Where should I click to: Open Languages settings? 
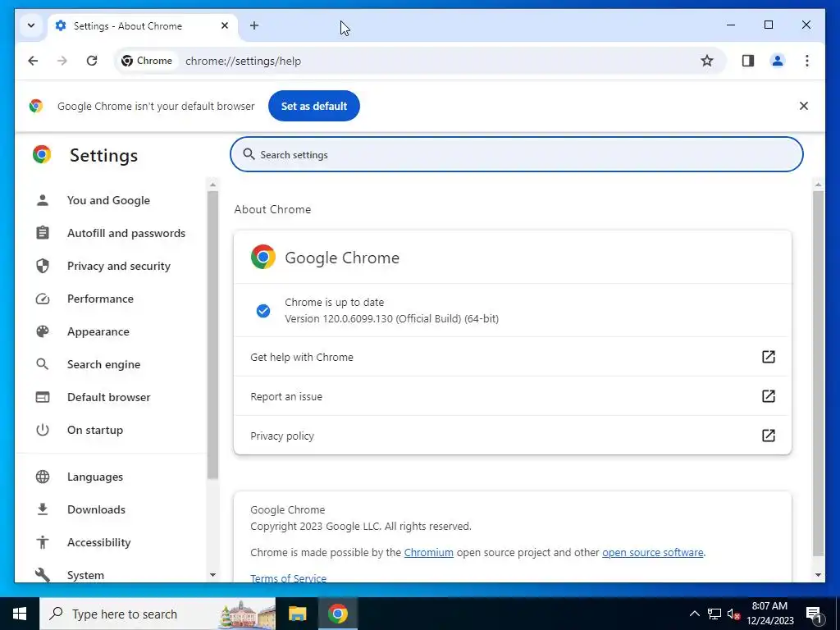pos(95,477)
